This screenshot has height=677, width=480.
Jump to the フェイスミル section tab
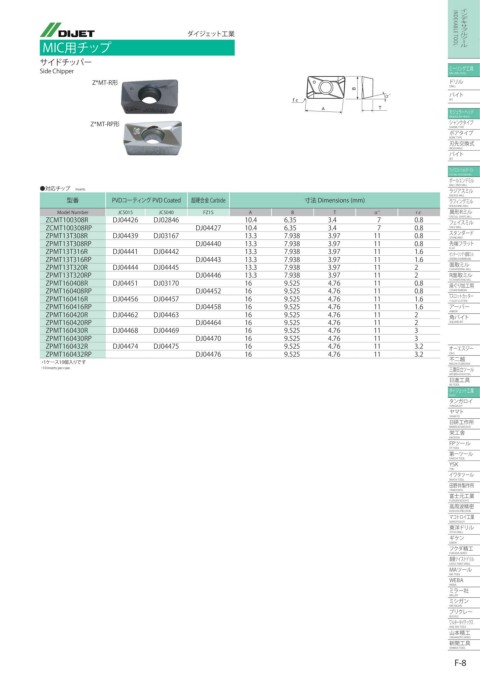pos(464,224)
